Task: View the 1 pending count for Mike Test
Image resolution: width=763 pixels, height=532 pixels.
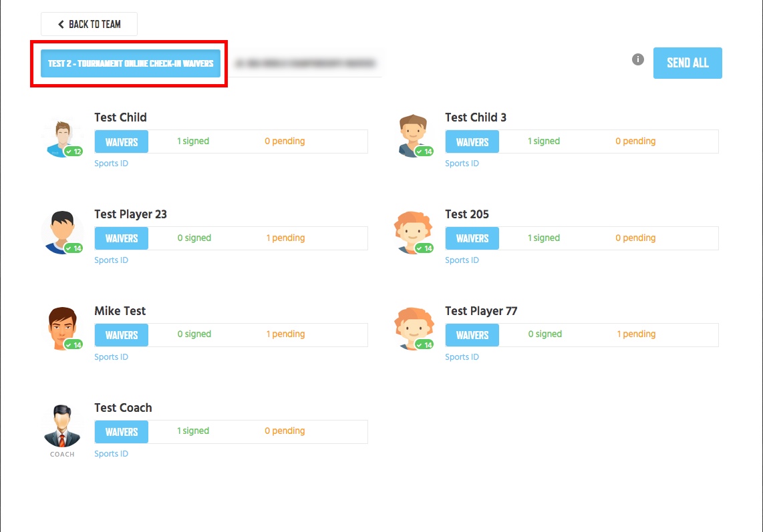Action: point(285,334)
